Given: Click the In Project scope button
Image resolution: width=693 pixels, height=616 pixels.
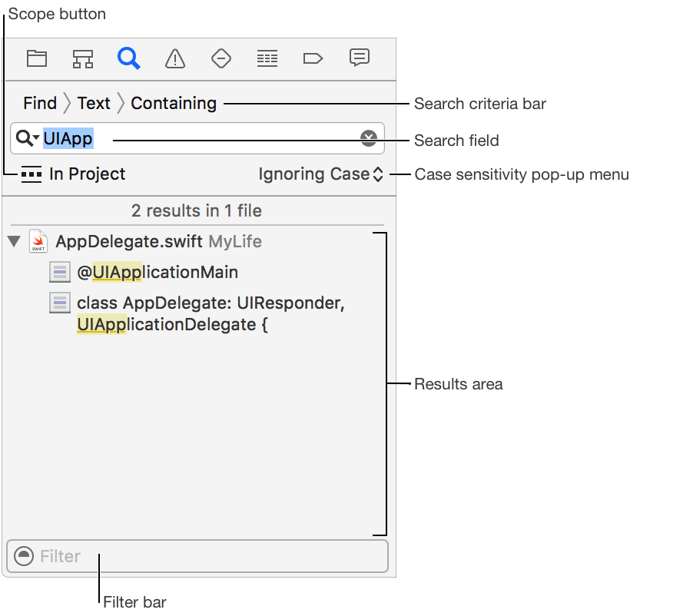Looking at the screenshot, I should pyautogui.click(x=73, y=174).
